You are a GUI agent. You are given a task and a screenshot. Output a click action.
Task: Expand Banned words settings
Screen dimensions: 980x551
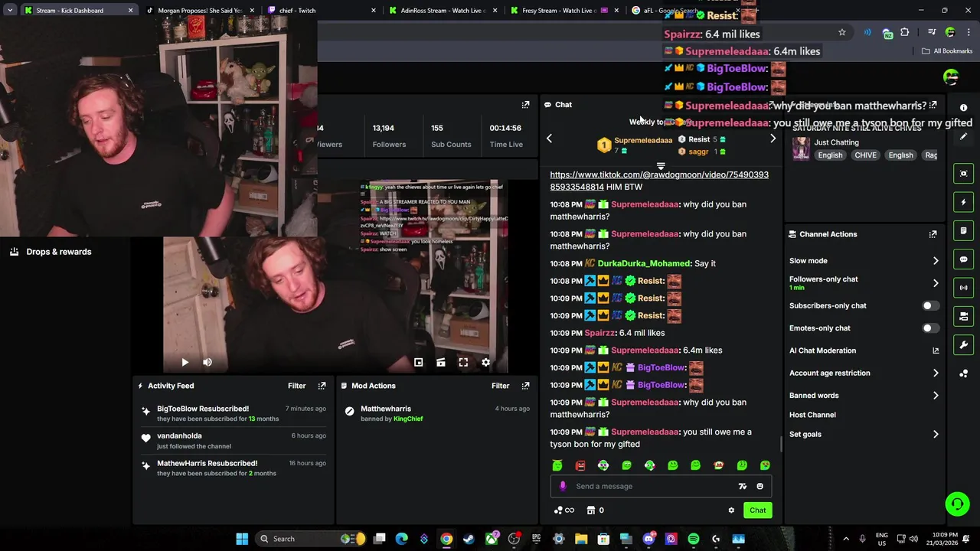click(936, 396)
